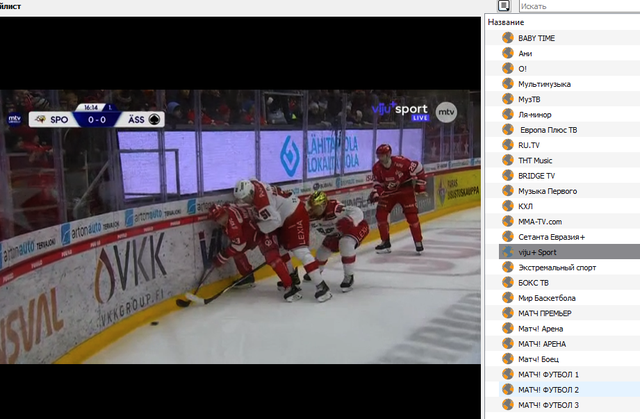Click the globe icon next to МузТВ
Screen dimensions: 640x419
tap(508, 99)
